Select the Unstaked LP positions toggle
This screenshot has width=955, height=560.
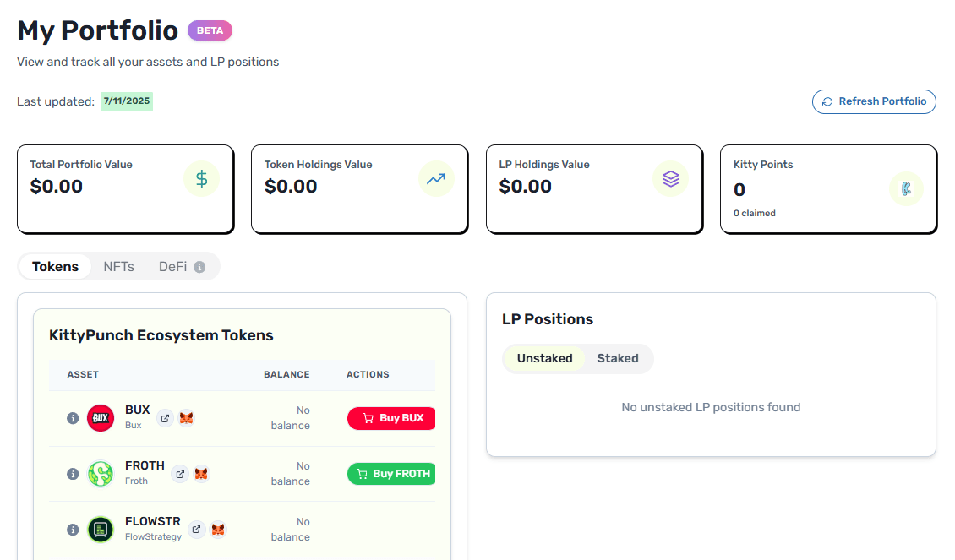pyautogui.click(x=544, y=358)
